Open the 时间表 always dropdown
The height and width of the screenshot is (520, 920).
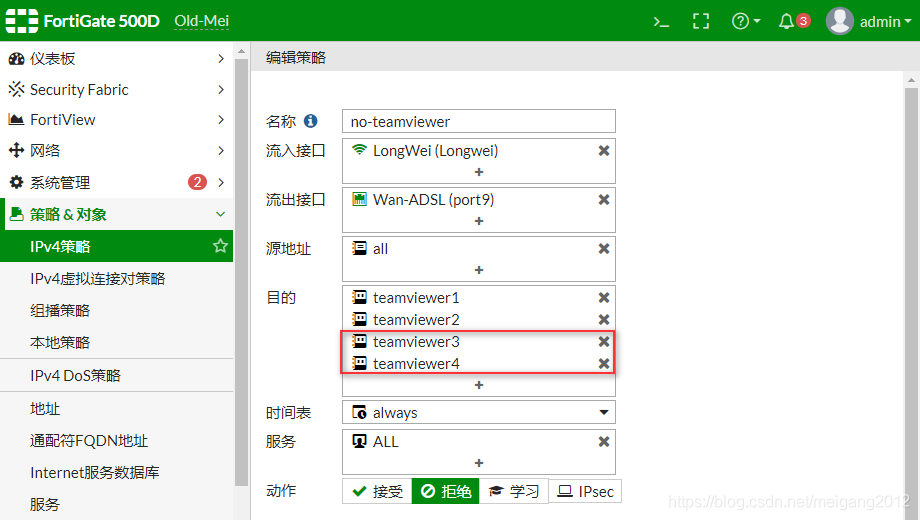(479, 413)
